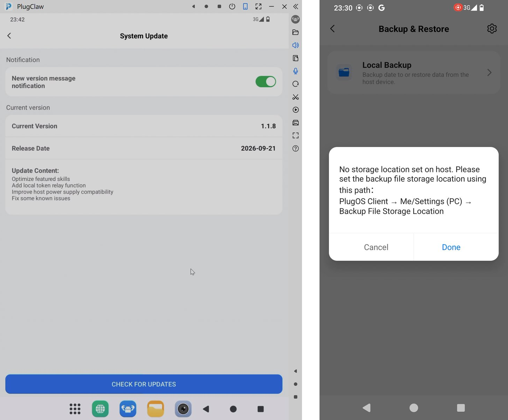Screen dimensions: 508x420
Task: Open the picture gallery icon in sidebar
Action: click(x=295, y=123)
